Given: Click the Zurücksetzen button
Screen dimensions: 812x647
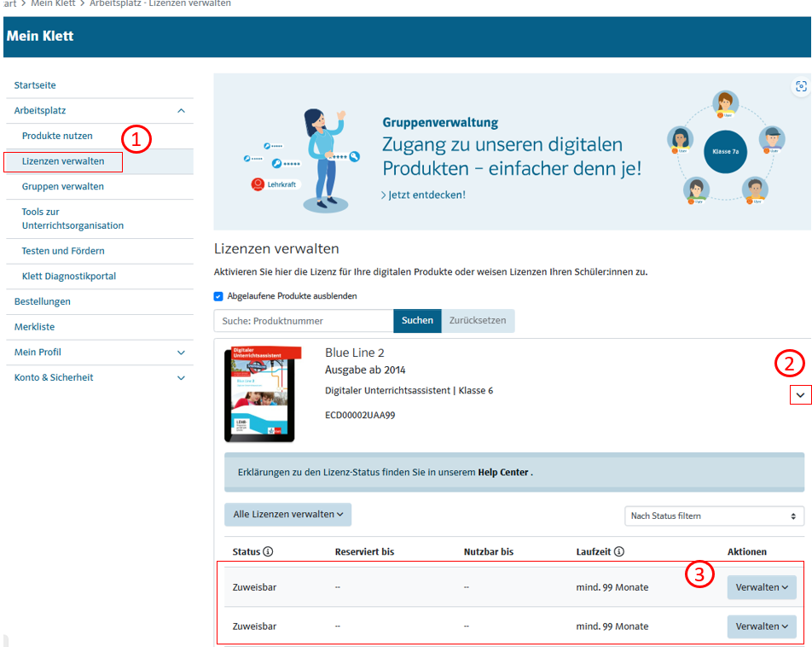Looking at the screenshot, I should coord(478,320).
